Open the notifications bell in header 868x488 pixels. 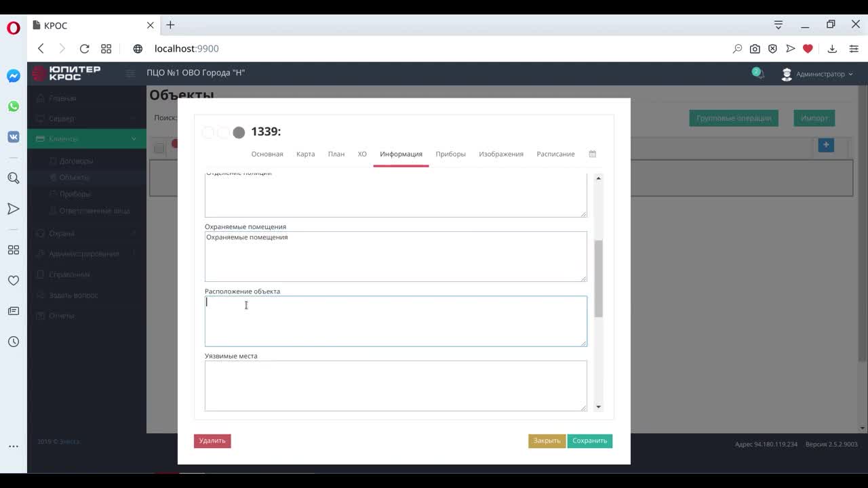pyautogui.click(x=757, y=73)
